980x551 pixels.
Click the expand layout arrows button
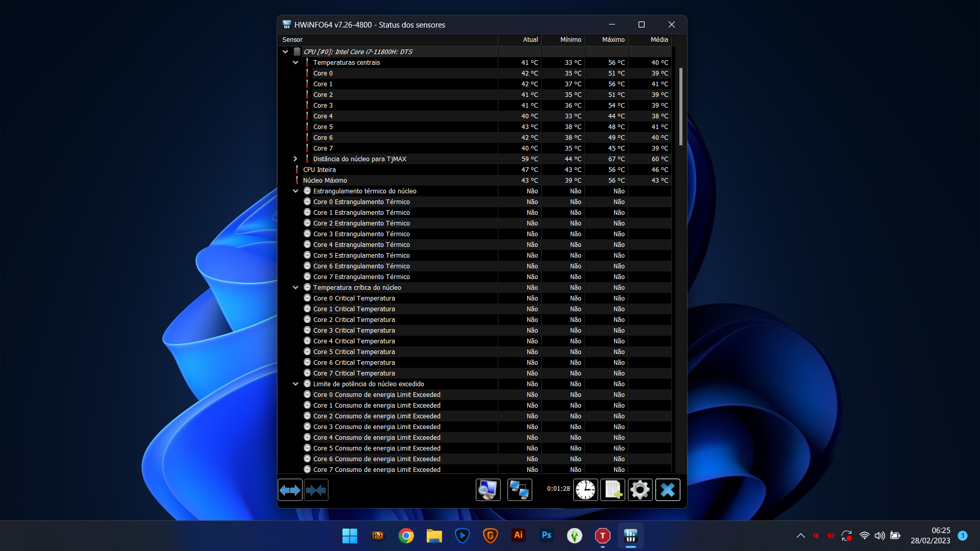click(290, 490)
